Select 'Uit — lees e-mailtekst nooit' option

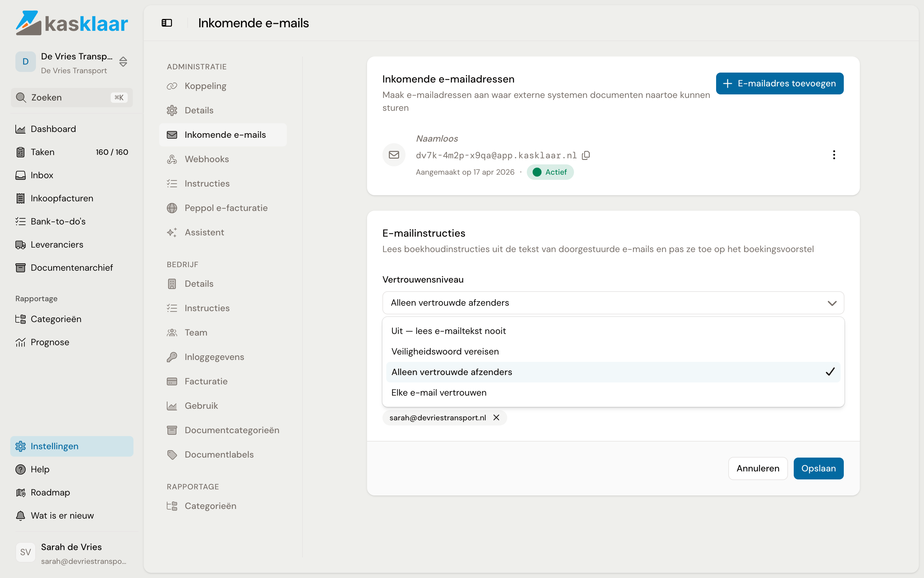click(x=613, y=331)
